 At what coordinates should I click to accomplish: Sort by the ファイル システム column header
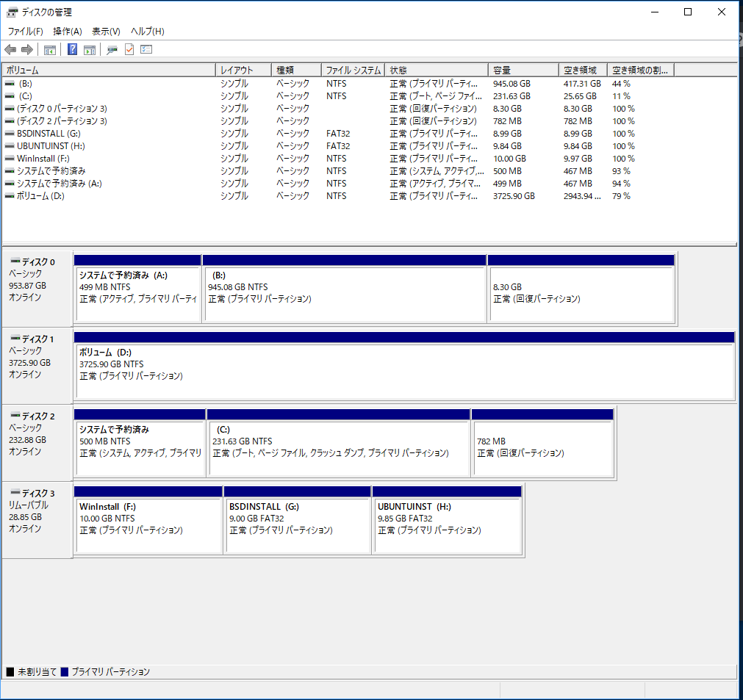click(x=353, y=70)
